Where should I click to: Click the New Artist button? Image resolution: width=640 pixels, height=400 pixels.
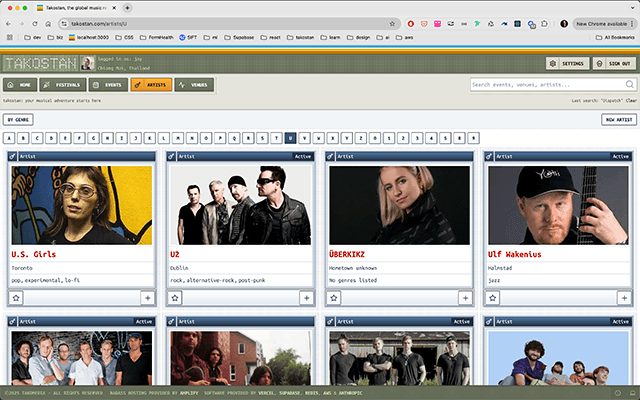(x=619, y=120)
